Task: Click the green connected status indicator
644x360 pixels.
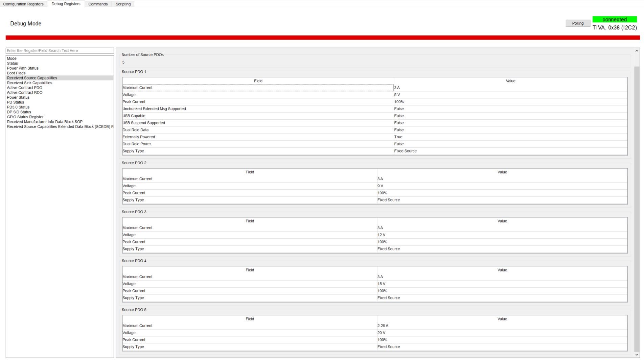Action: [x=614, y=19]
